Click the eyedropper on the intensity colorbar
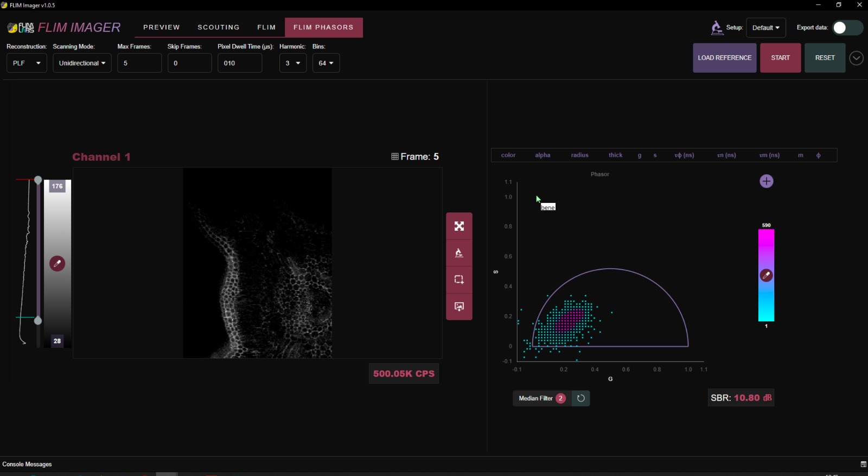This screenshot has height=476, width=868. click(x=57, y=264)
